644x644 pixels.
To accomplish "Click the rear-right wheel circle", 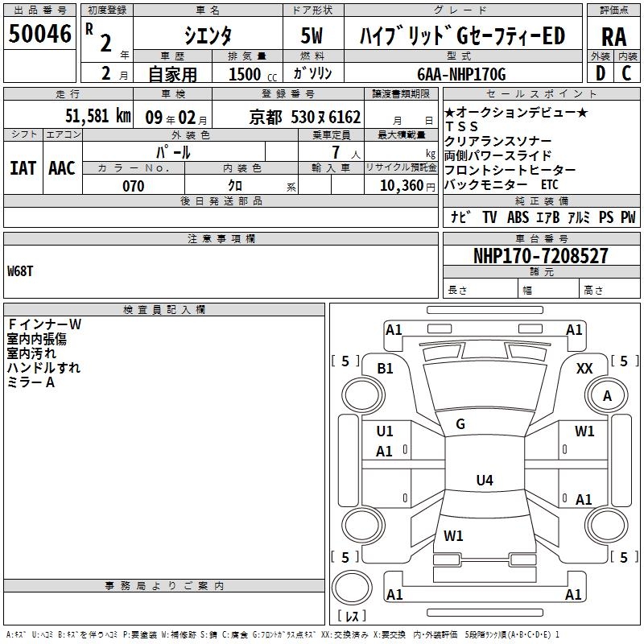I will [x=607, y=525].
